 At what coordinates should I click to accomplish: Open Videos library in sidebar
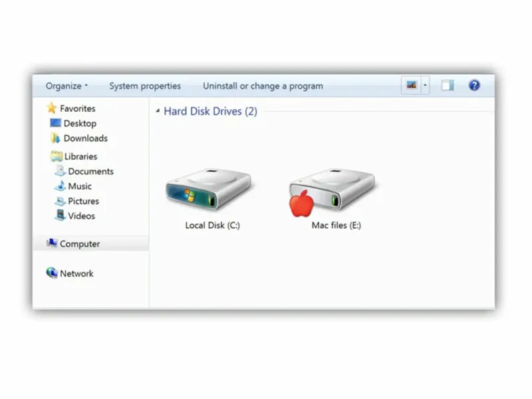(81, 216)
